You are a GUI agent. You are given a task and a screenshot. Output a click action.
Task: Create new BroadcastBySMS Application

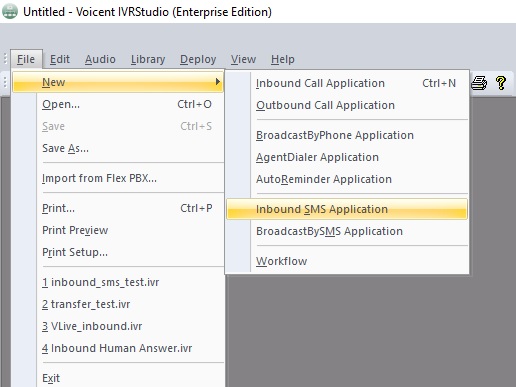(x=347, y=231)
